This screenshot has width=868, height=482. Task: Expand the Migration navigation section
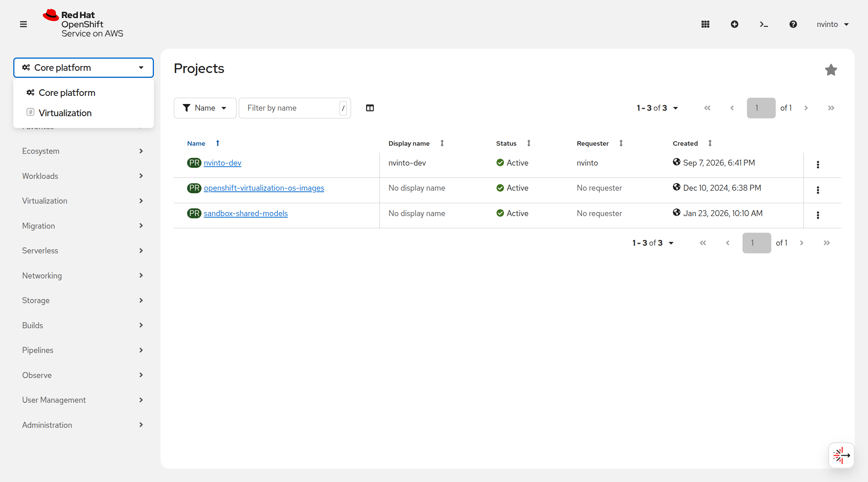tap(83, 226)
